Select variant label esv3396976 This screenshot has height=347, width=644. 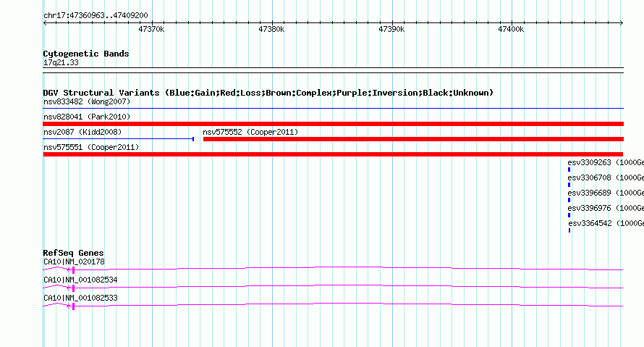click(590, 208)
